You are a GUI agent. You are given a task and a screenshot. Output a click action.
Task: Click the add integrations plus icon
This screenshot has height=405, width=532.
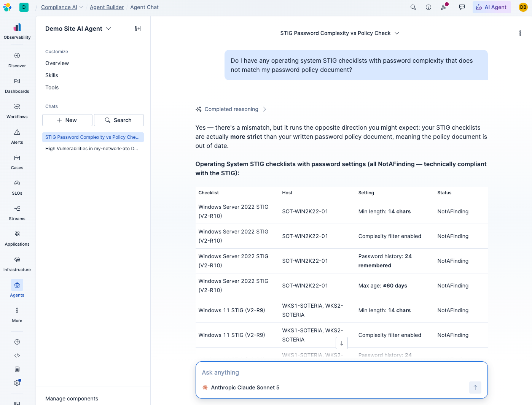click(17, 342)
